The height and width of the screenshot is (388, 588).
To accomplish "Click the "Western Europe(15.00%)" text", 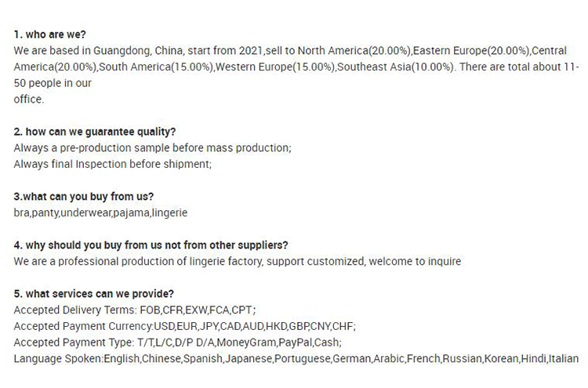I will (275, 67).
